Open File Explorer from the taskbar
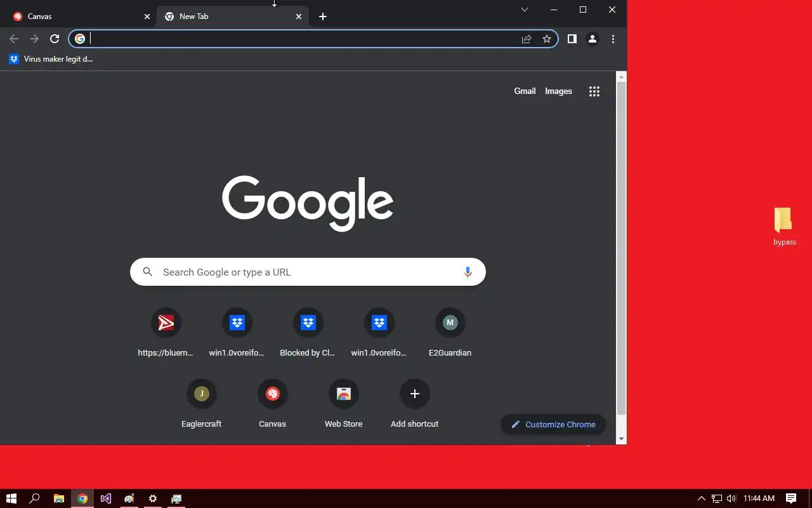Screen dimensions: 812x508 pyautogui.click(x=58, y=498)
